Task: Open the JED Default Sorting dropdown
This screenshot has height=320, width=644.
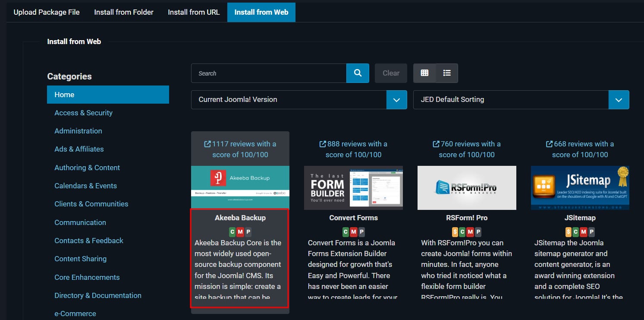Action: (x=619, y=100)
